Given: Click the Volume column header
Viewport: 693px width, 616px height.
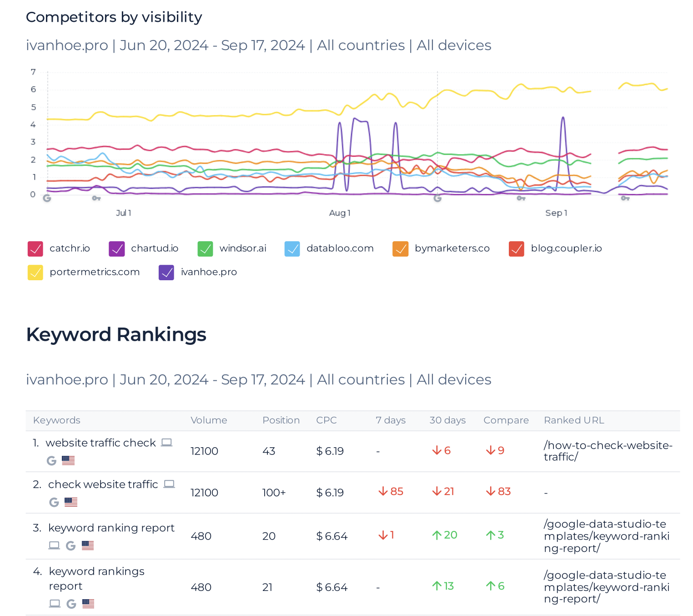Looking at the screenshot, I should [x=209, y=420].
